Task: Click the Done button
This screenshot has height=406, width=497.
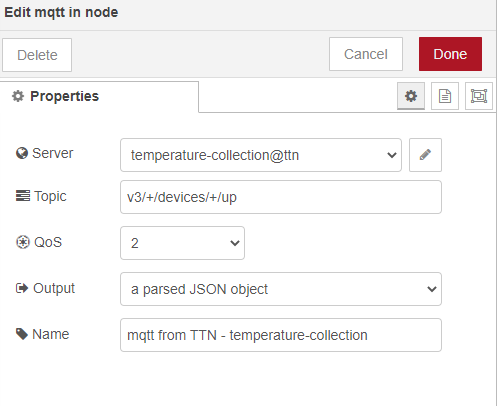Action: point(450,54)
